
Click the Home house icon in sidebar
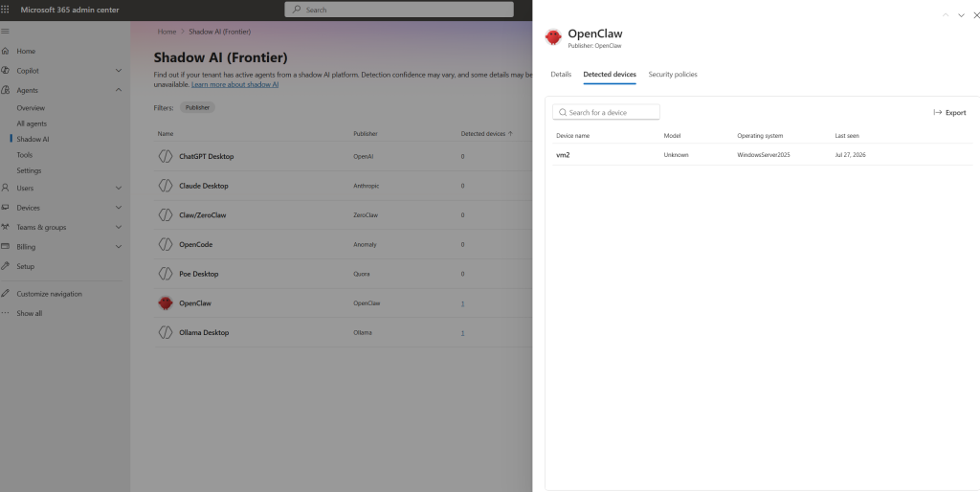(x=5, y=52)
